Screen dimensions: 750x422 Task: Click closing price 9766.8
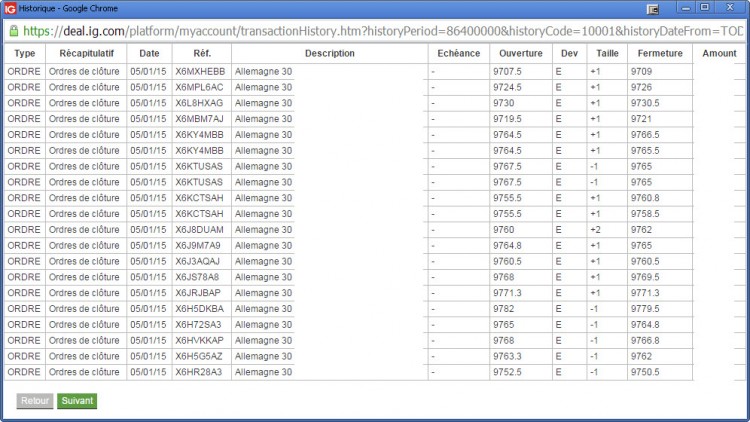(645, 340)
